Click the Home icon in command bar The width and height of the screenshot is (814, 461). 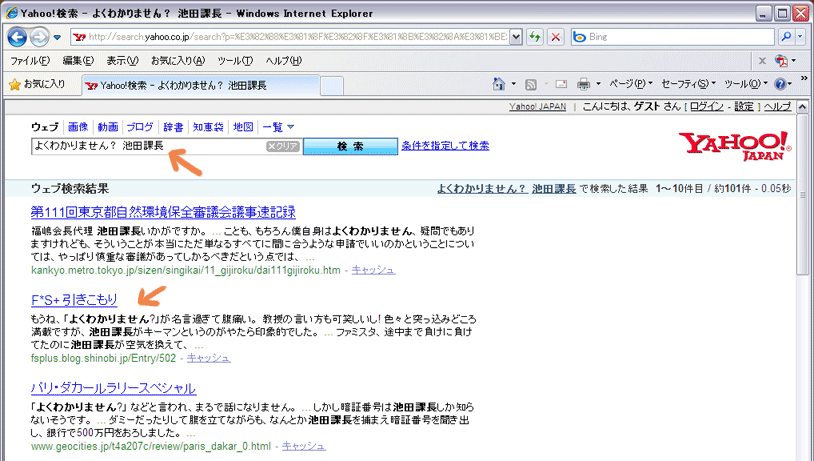(x=498, y=84)
